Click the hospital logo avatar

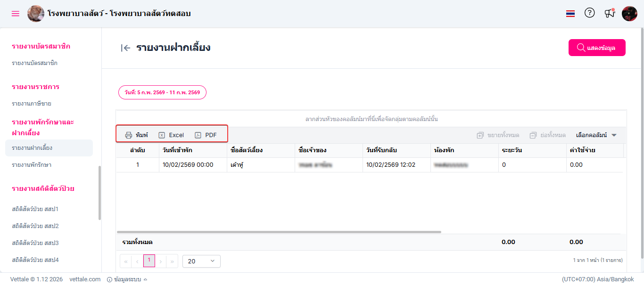tap(36, 14)
